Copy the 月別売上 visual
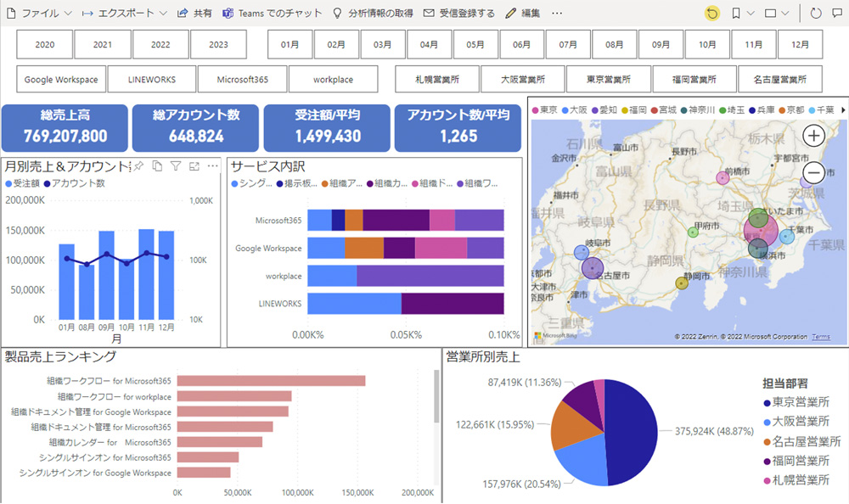The width and height of the screenshot is (849, 504). click(157, 166)
